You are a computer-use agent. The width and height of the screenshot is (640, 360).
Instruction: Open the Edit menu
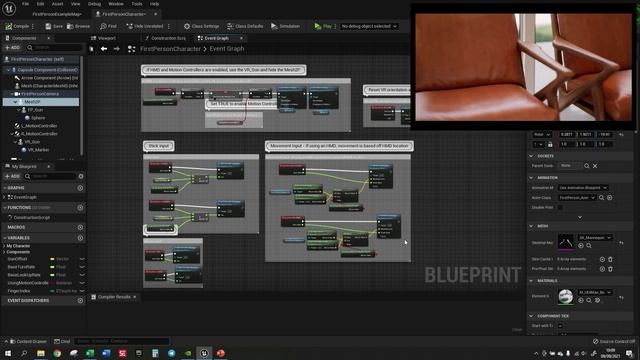[x=40, y=4]
